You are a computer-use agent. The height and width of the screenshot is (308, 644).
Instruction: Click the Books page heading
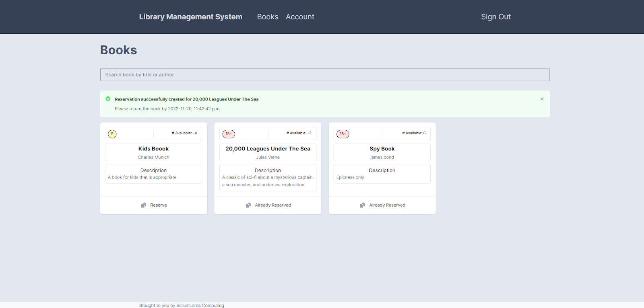coord(118,50)
